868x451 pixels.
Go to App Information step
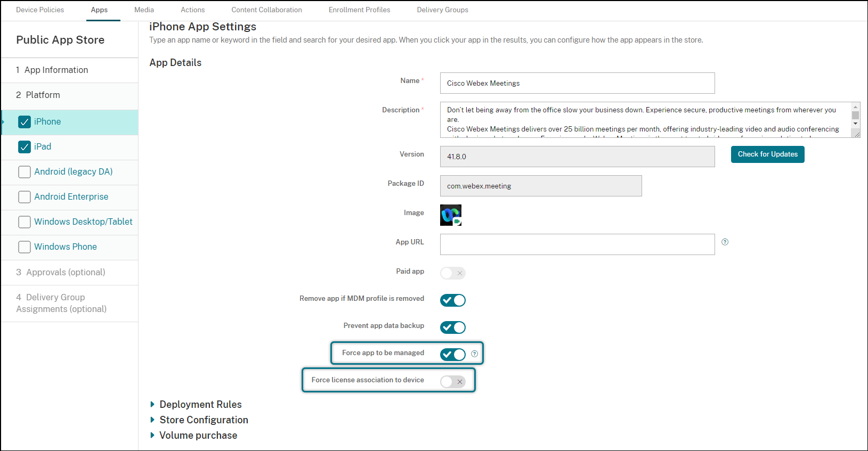click(56, 70)
